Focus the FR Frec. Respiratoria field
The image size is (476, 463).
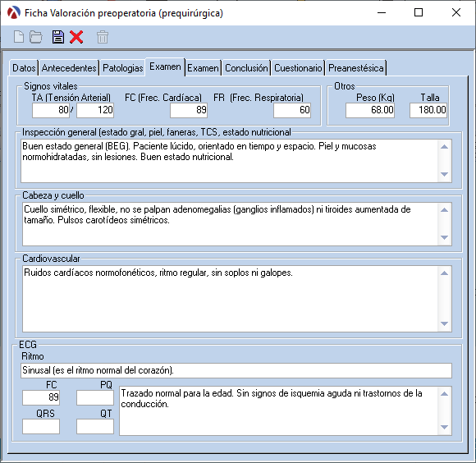click(292, 110)
